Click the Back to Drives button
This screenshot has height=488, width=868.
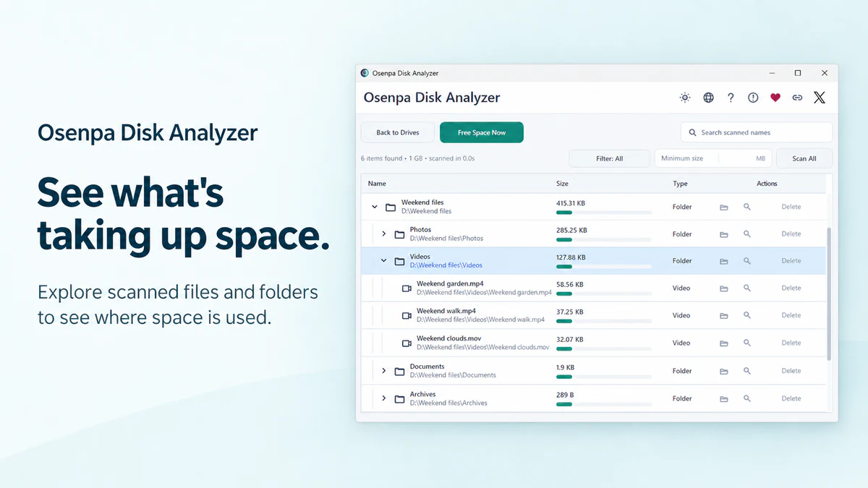click(398, 132)
